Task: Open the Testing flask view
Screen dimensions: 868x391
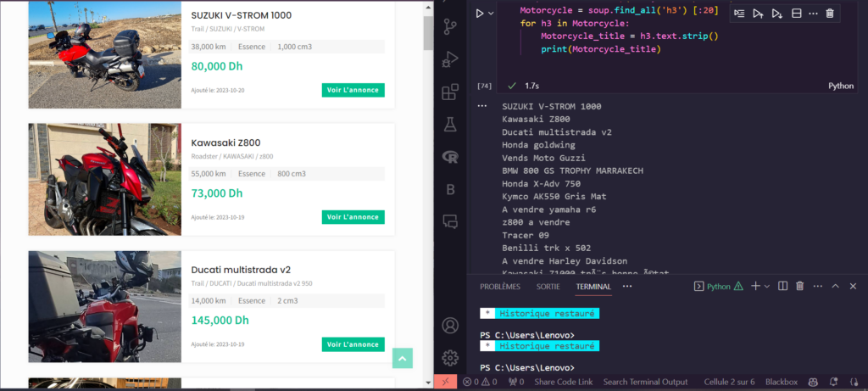Action: point(450,125)
